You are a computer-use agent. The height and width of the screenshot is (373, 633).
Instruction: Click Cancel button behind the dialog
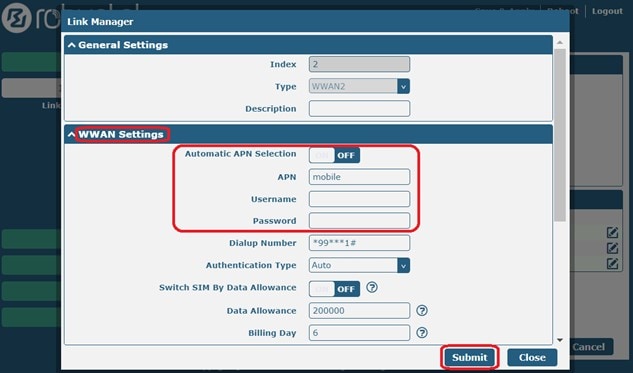588,347
